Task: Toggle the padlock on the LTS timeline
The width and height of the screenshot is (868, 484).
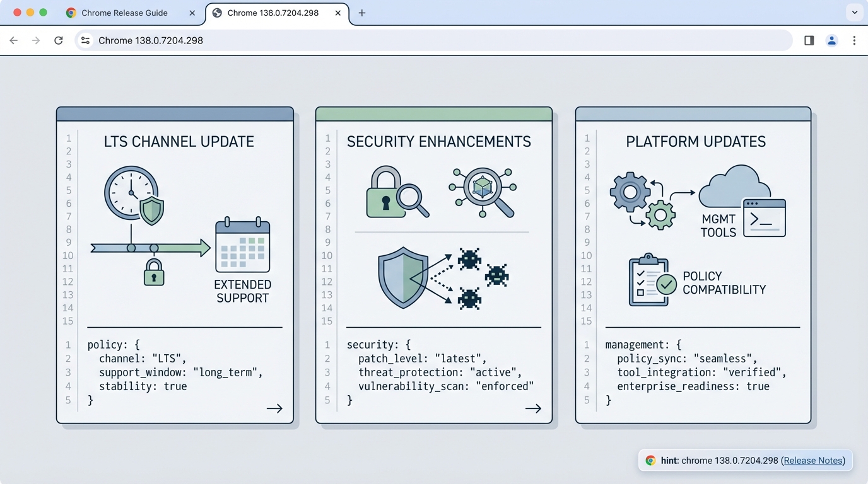Action: point(153,274)
